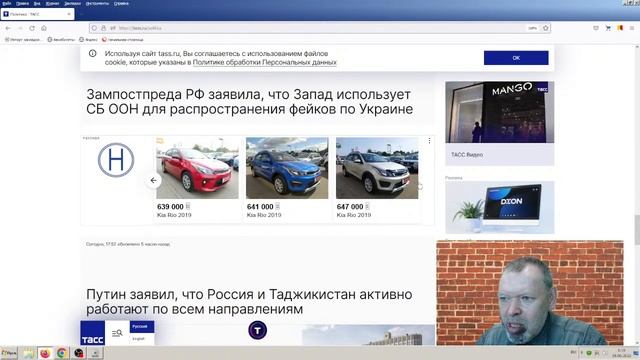Open the black-red recorder taskbar icon
The height and width of the screenshot is (360, 640).
point(79,353)
